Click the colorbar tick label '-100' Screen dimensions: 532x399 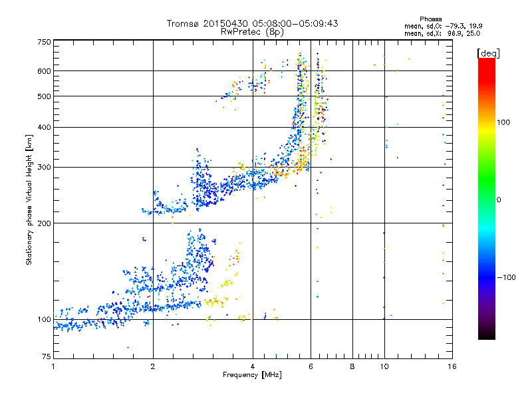pos(506,277)
